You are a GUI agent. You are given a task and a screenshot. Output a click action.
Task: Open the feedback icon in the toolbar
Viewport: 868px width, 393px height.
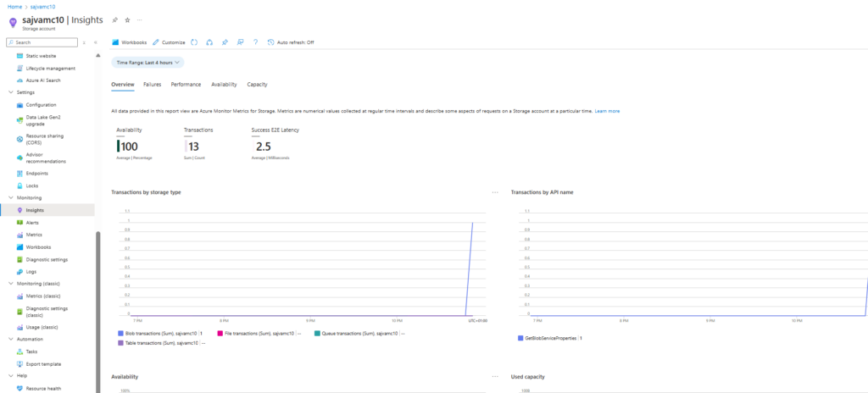[x=241, y=42]
